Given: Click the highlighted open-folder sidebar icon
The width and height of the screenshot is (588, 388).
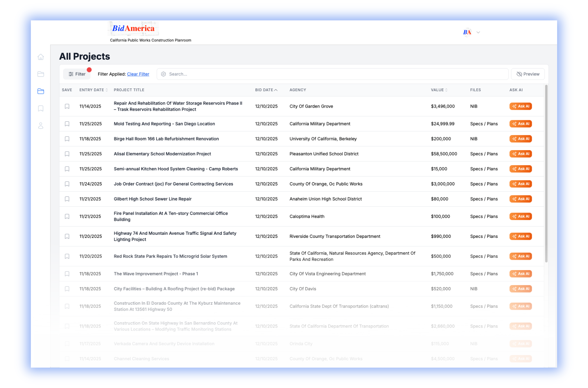Looking at the screenshot, I should pos(41,92).
